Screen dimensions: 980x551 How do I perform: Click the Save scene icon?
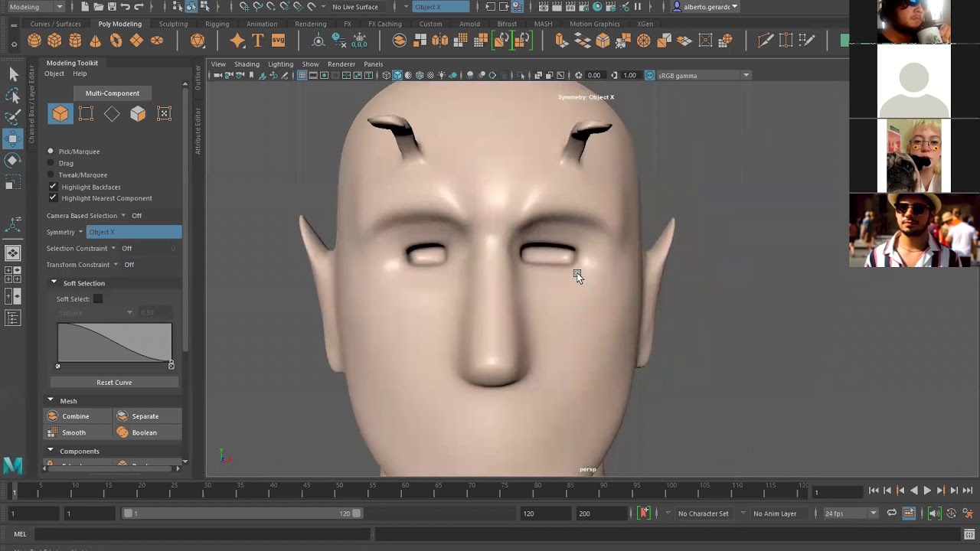tap(112, 7)
